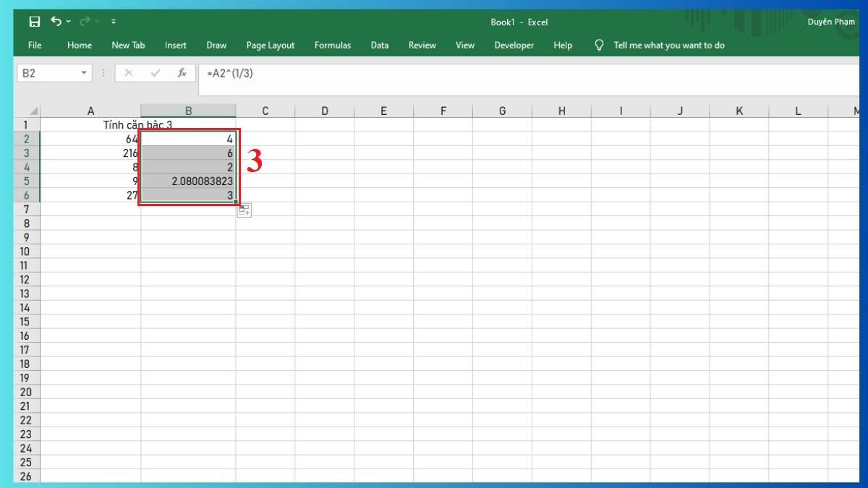This screenshot has height=488, width=868.
Task: Open the Auto Fill Options button
Action: (x=244, y=210)
